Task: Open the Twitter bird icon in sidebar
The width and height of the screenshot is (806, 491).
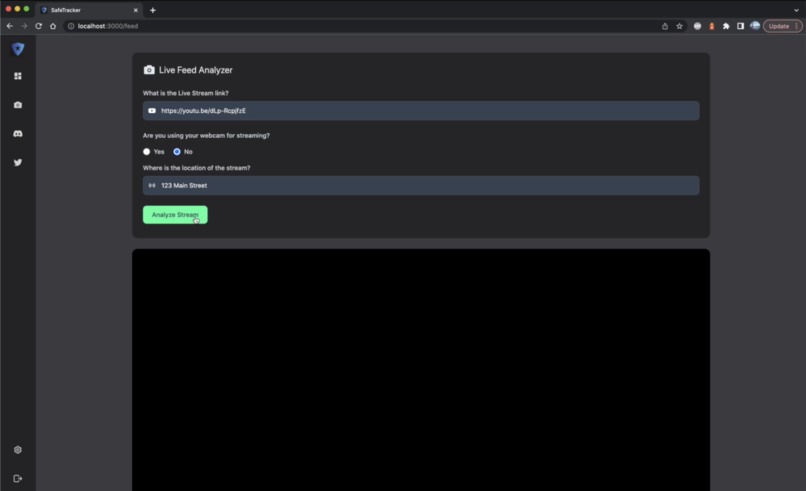Action: point(18,162)
